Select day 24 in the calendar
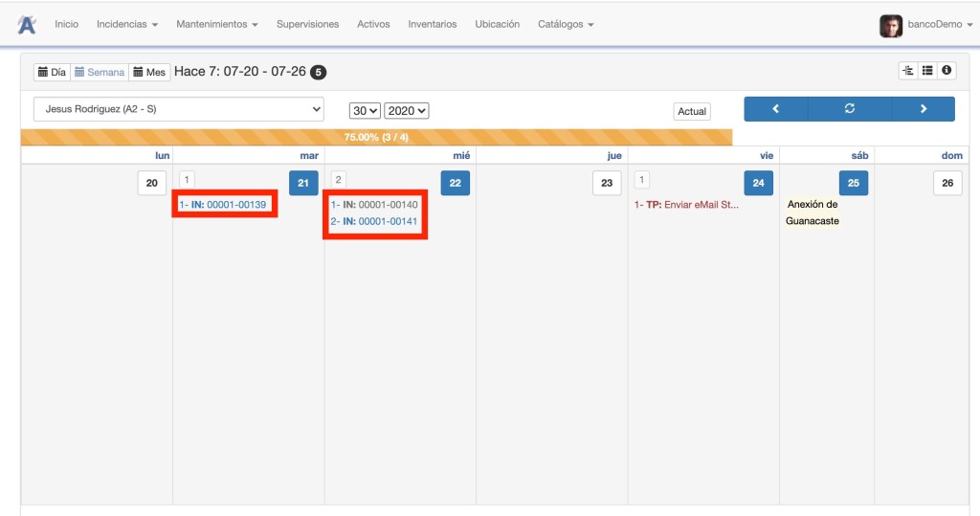The image size is (980, 516). coord(758,183)
